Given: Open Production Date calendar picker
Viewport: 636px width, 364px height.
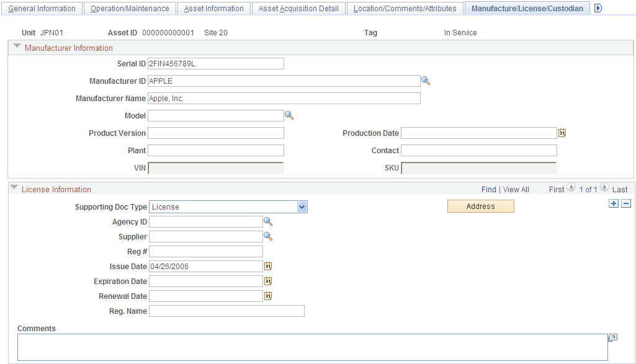Looking at the screenshot, I should tap(562, 133).
